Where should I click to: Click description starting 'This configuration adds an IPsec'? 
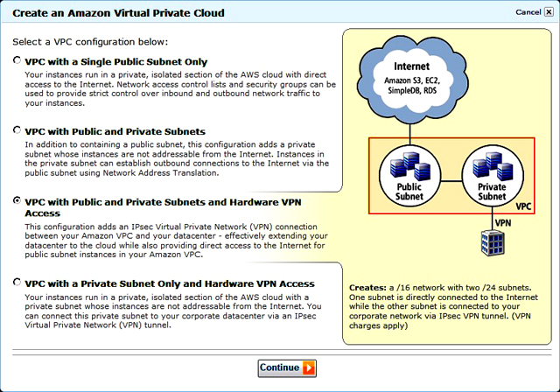pyautogui.click(x=176, y=241)
